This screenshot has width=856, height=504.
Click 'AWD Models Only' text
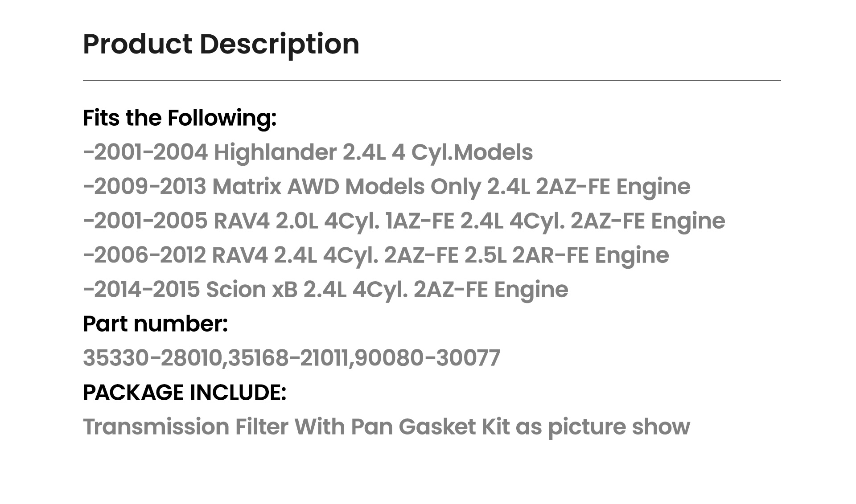[383, 187]
